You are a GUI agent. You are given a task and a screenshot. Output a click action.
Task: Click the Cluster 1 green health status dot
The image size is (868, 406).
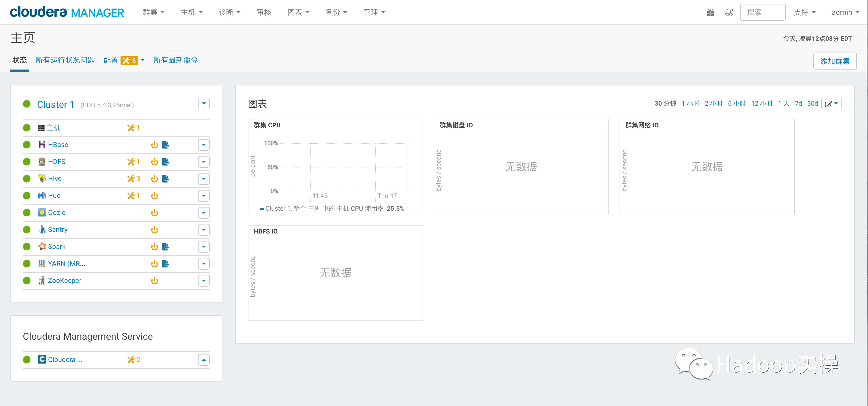point(27,104)
